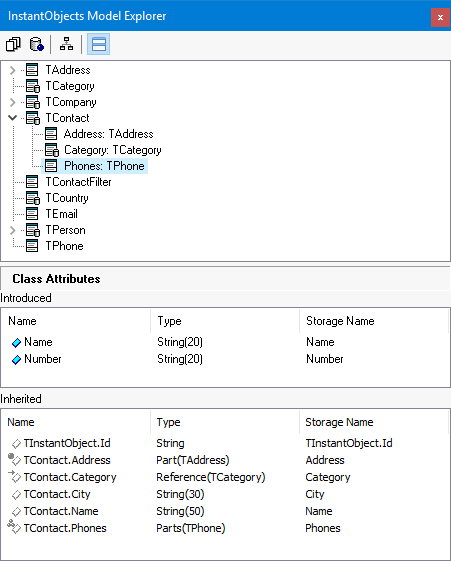The width and height of the screenshot is (451, 561).
Task: Expand the TCompany tree node
Action: (13, 102)
